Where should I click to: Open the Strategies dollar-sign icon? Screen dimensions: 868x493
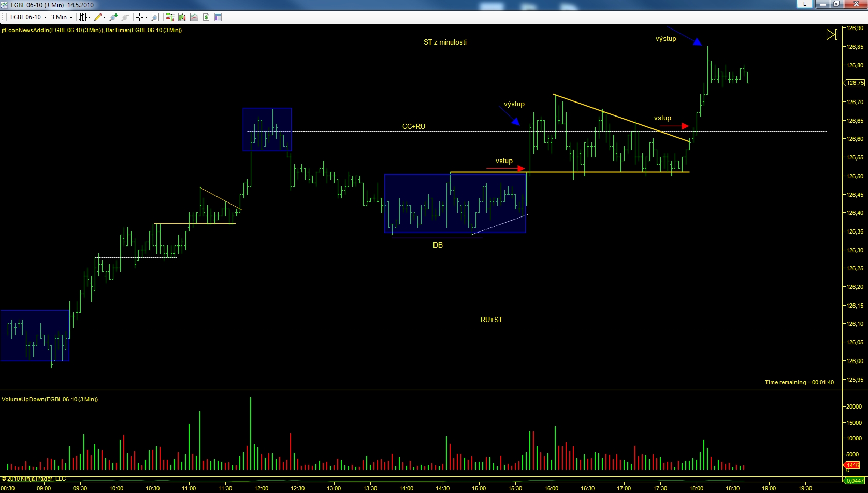[x=206, y=17]
